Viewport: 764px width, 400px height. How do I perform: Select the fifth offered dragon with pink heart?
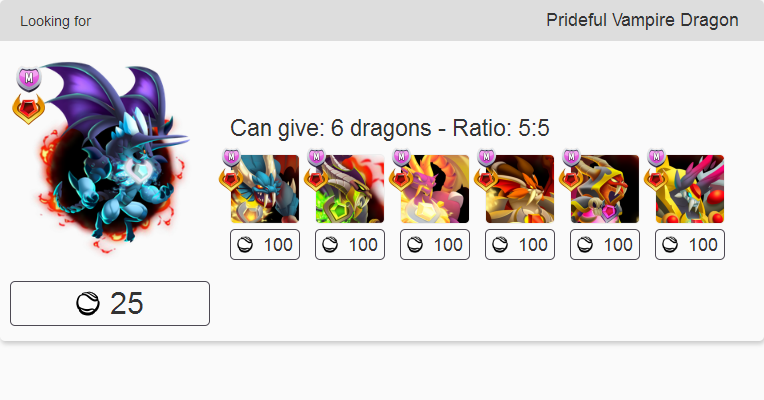tap(605, 189)
